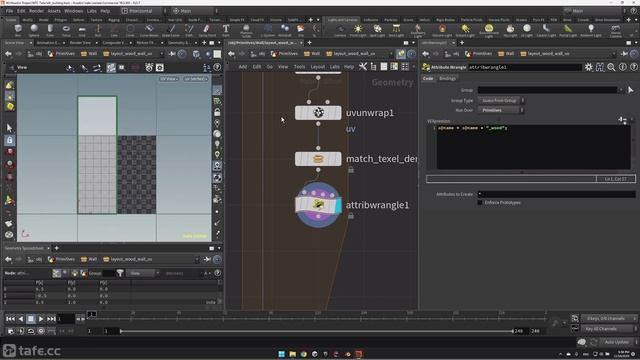The image size is (640, 360).
Task: Jump to the first frame
Action: click(x=10, y=319)
